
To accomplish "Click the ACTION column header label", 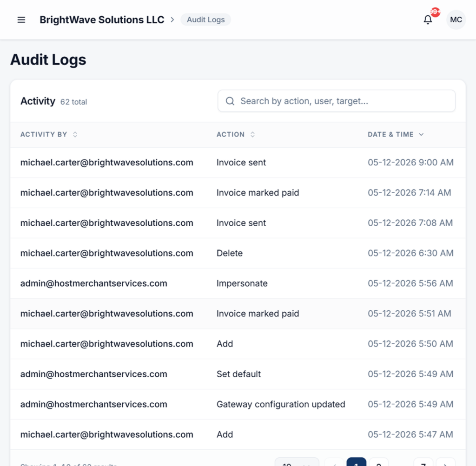I will point(231,134).
